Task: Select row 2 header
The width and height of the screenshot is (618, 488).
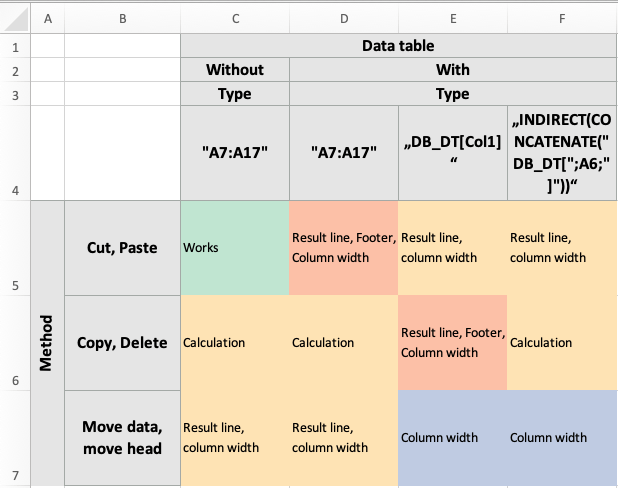Action: pyautogui.click(x=15, y=70)
